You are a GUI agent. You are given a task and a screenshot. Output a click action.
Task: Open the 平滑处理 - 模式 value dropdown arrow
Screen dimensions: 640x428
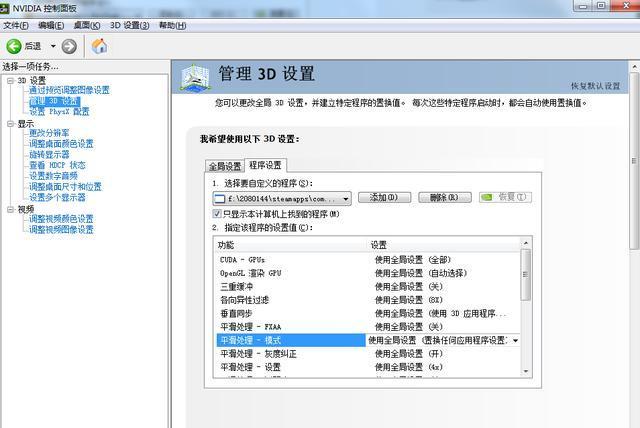[516, 340]
